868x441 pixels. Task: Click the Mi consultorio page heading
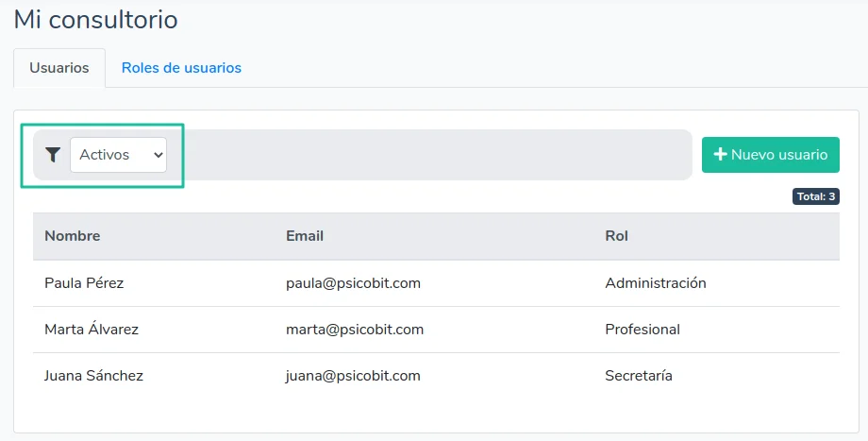pos(95,19)
